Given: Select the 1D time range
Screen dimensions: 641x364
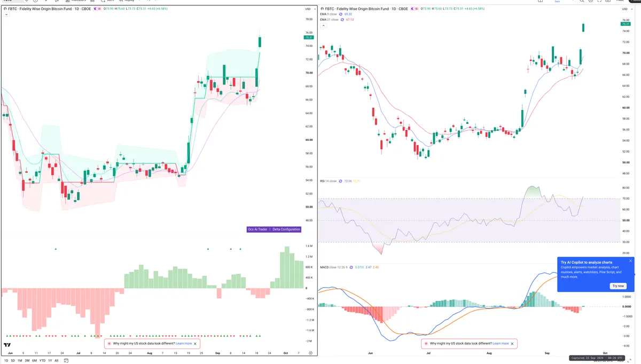Looking at the screenshot, I should tap(6, 361).
